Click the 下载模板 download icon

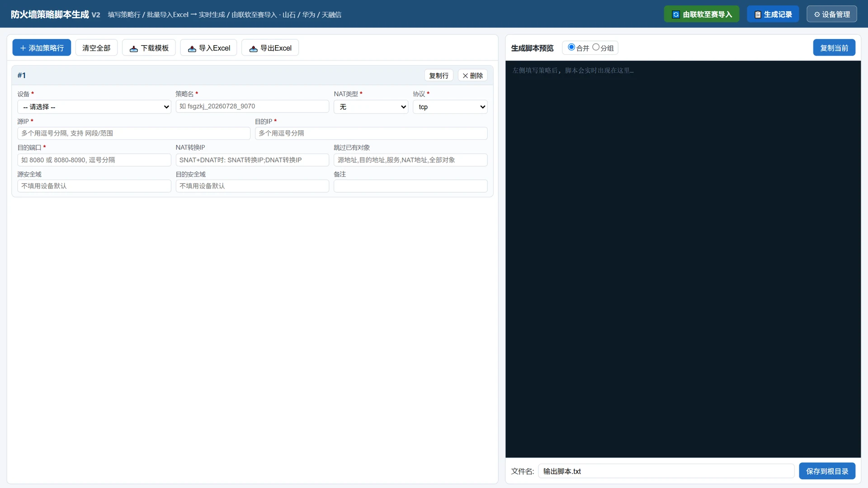[x=134, y=48]
